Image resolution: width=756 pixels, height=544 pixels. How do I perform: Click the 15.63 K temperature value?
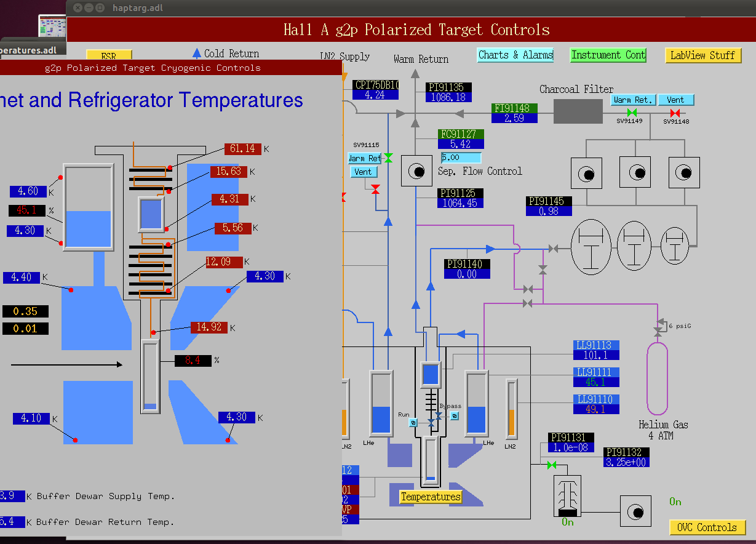coord(229,171)
